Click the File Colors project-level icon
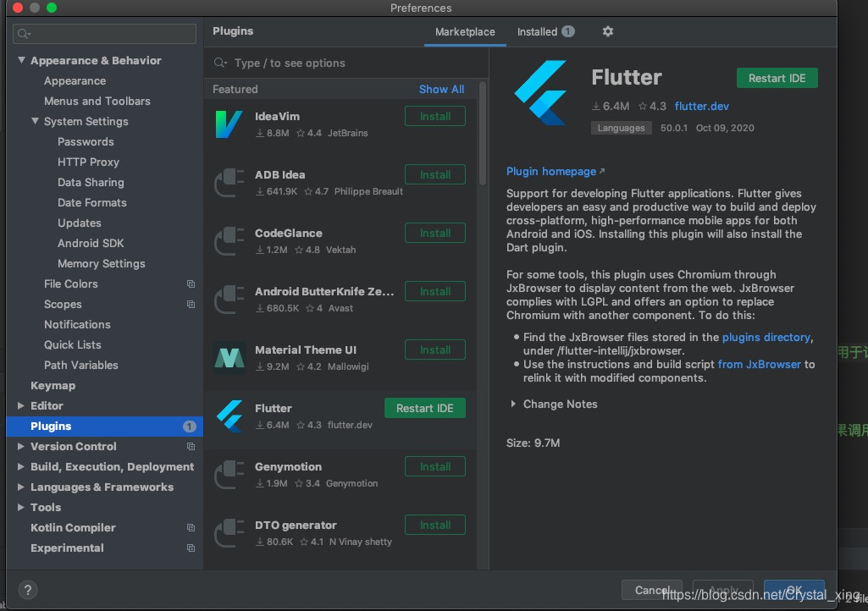Screen dimensions: 868x611 (191, 283)
